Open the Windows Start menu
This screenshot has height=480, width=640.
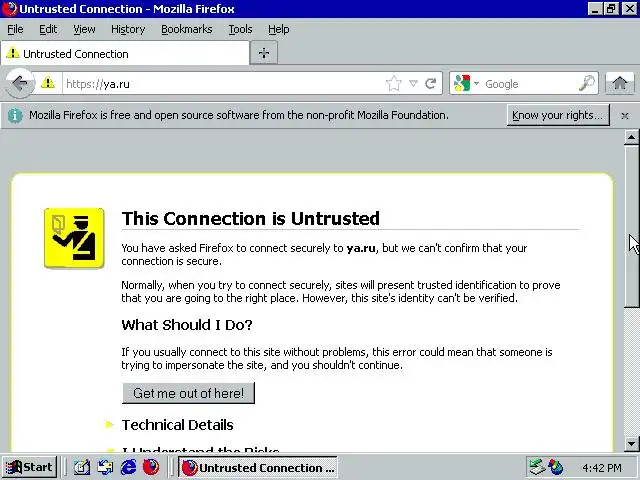pyautogui.click(x=29, y=467)
